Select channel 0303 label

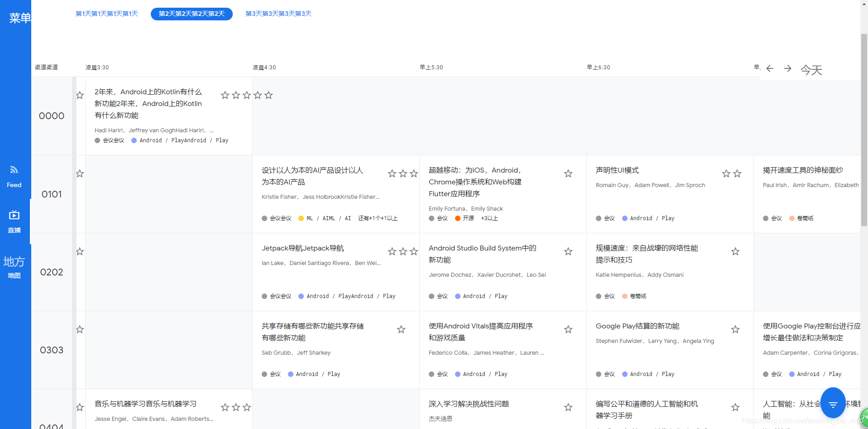[x=52, y=350]
